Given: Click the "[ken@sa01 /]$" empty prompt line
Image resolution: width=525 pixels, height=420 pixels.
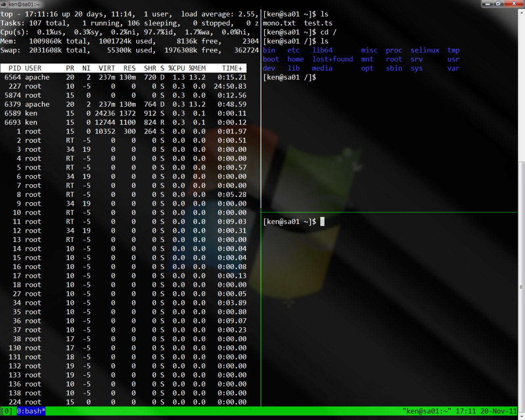Looking at the screenshot, I should coord(290,77).
